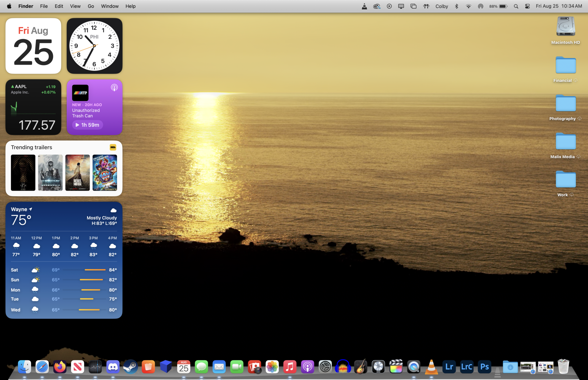
Task: Open Steam in the Dock
Action: (131, 367)
